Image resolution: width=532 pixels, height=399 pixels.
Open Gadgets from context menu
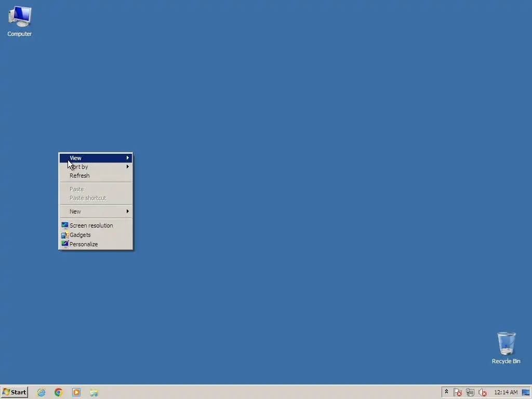pos(96,235)
